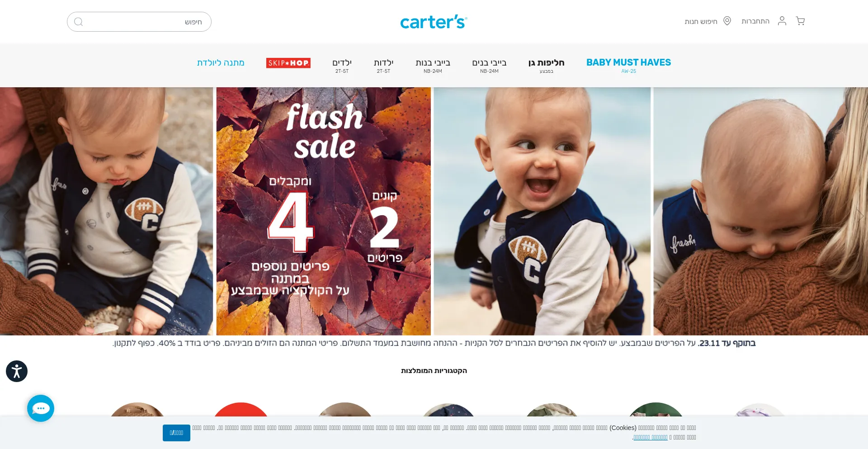
Task: Click the user account icon
Action: 782,21
